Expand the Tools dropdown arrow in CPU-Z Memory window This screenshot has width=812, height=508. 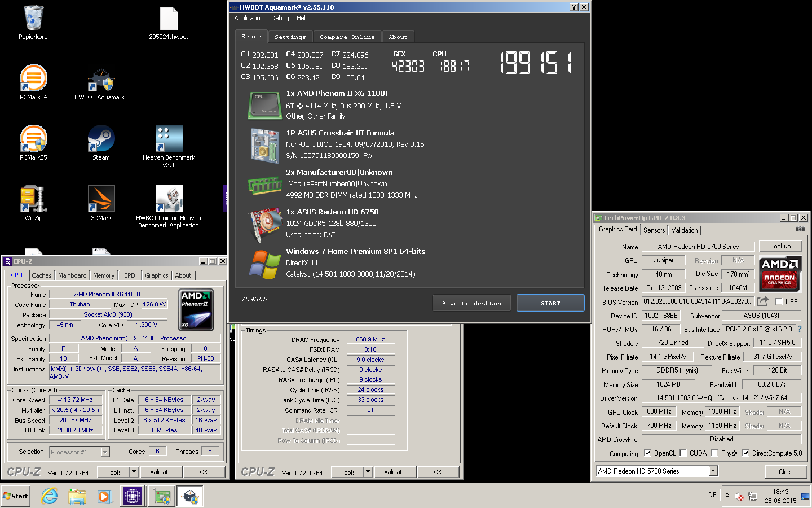pos(368,471)
